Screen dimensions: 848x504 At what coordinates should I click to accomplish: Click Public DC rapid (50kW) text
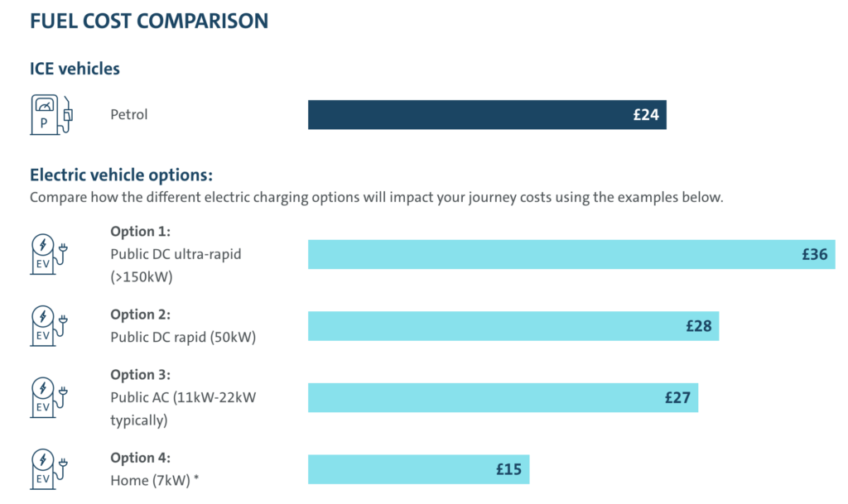click(x=183, y=337)
